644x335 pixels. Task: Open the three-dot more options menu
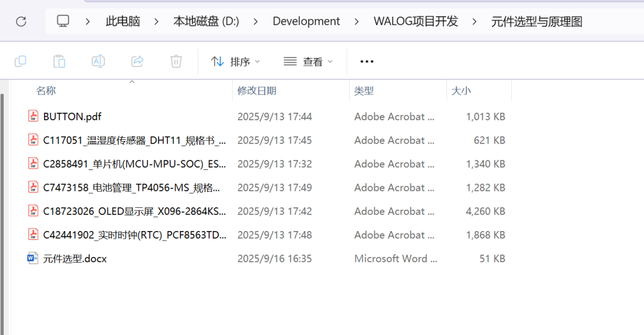tap(367, 62)
